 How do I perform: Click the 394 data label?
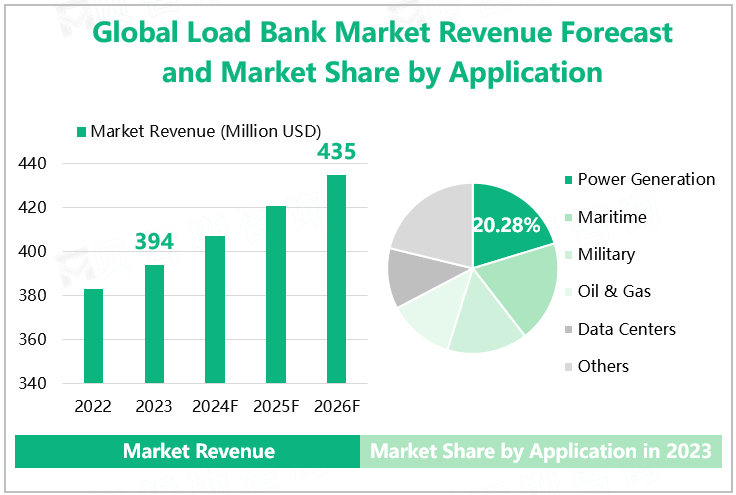point(155,241)
